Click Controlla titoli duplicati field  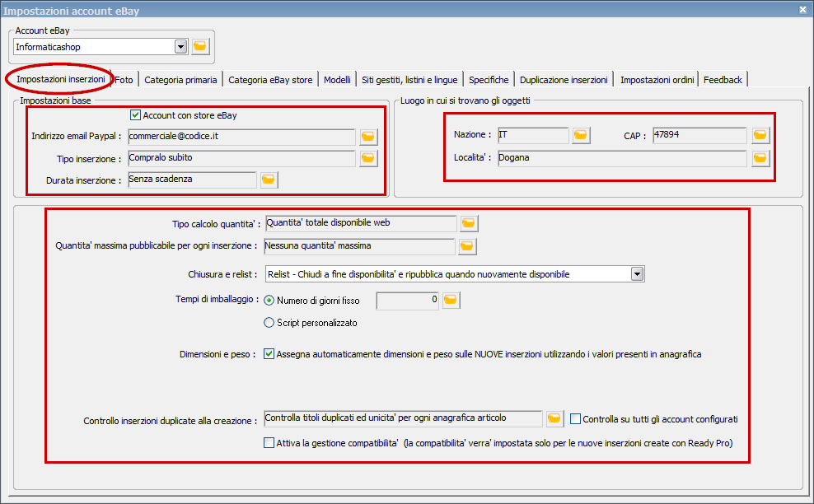(x=403, y=418)
